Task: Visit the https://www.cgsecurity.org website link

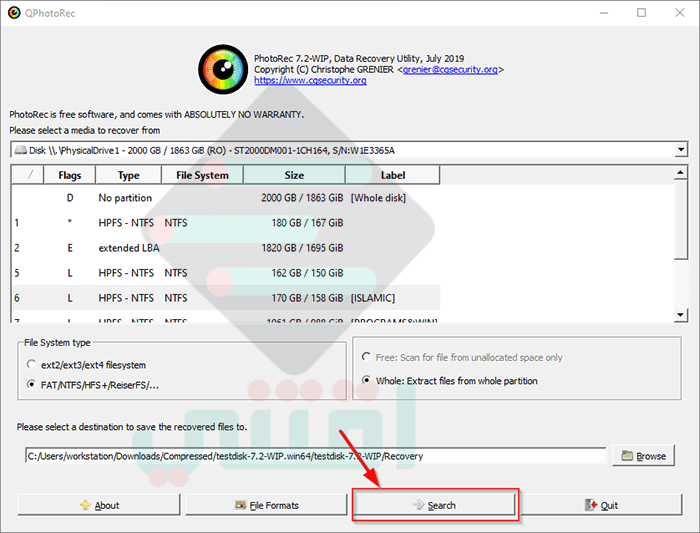Action: [x=310, y=80]
